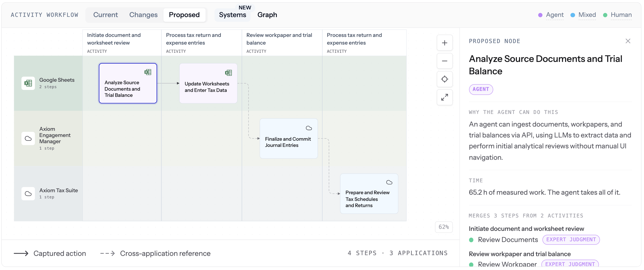Click the spreadsheet icon on Update Worksheets node
644x270 pixels.
(228, 73)
